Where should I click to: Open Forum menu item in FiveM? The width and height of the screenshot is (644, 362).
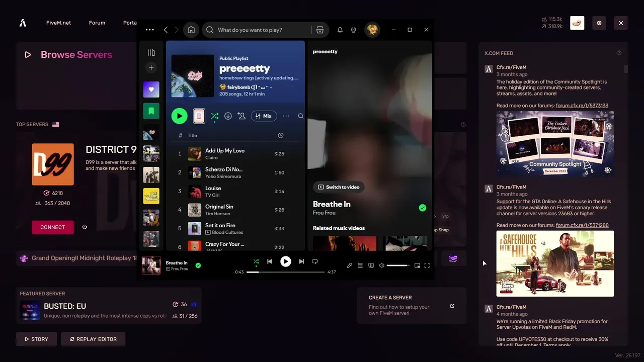tap(97, 23)
